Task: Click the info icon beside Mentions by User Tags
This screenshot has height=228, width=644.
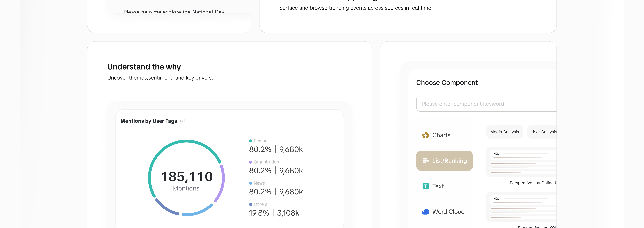Action: coord(183,121)
